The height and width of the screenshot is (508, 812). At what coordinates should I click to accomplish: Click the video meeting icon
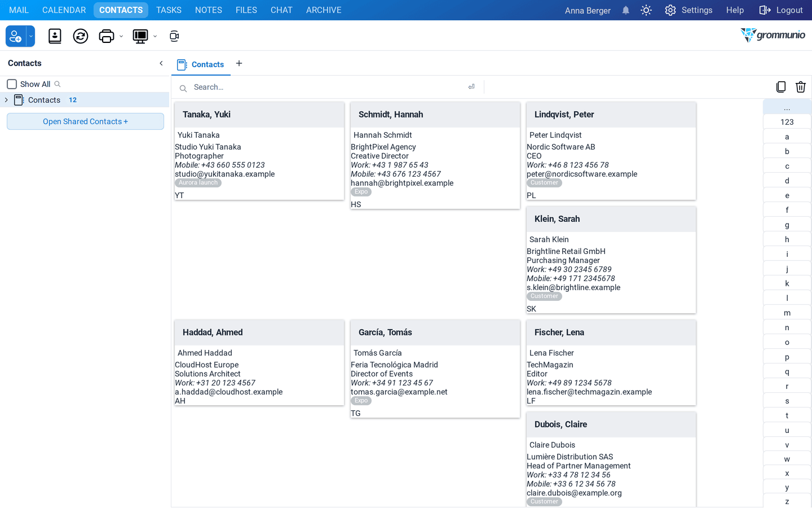(x=174, y=36)
